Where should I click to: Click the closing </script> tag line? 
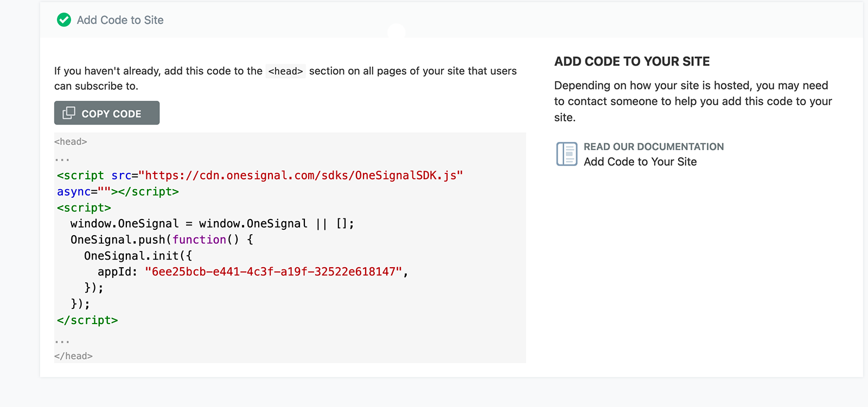click(x=87, y=320)
